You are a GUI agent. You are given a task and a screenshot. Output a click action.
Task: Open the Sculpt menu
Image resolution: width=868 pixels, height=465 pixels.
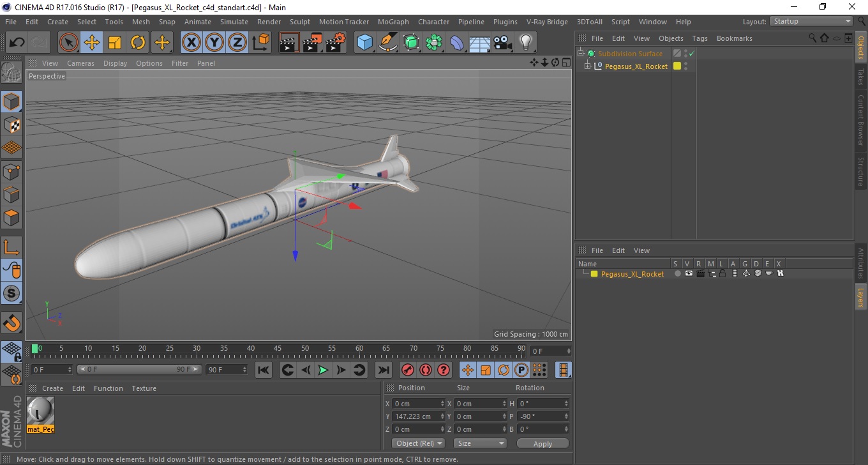(x=300, y=22)
